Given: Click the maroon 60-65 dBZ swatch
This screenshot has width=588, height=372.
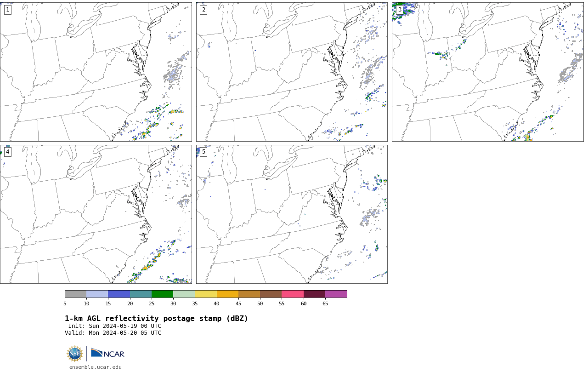Looking at the screenshot, I should (x=314, y=294).
